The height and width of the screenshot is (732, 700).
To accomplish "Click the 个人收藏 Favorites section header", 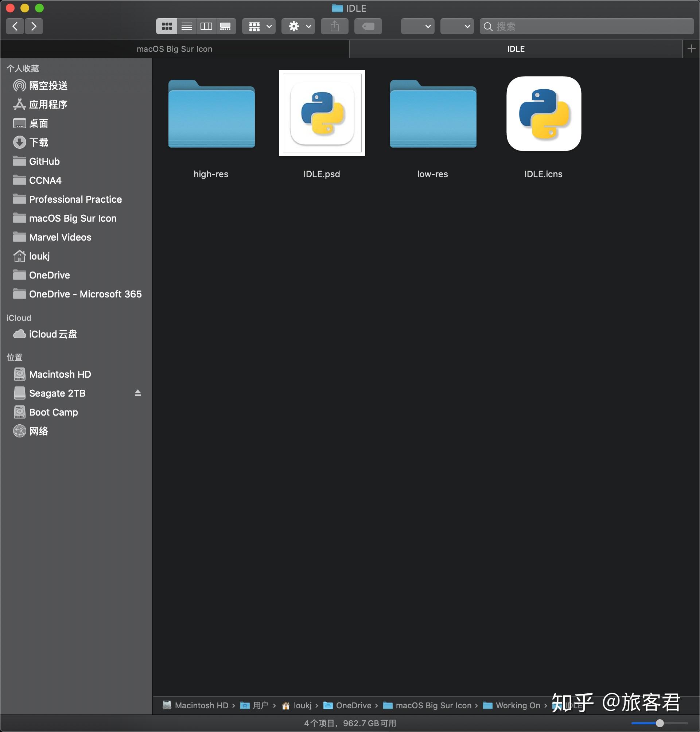I will pos(23,68).
